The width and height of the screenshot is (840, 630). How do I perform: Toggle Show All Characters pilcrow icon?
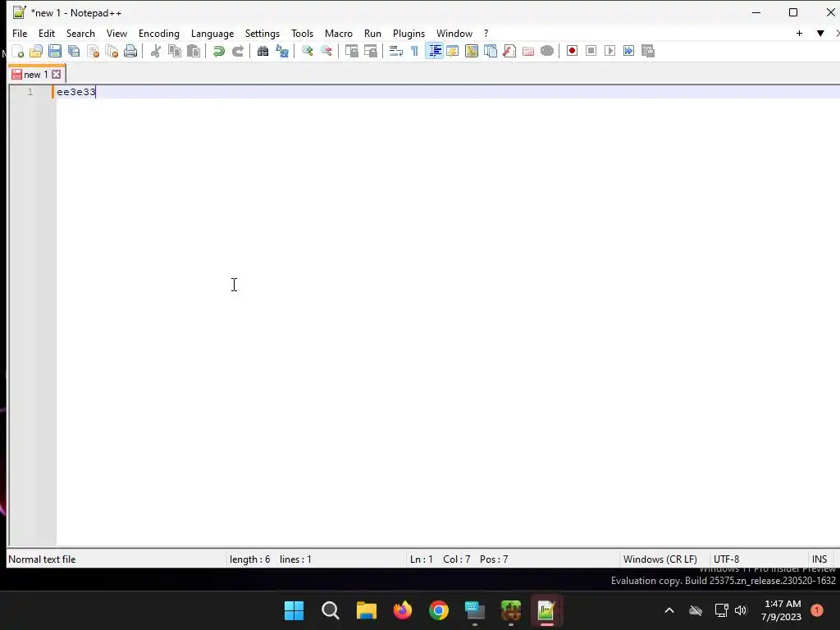414,51
